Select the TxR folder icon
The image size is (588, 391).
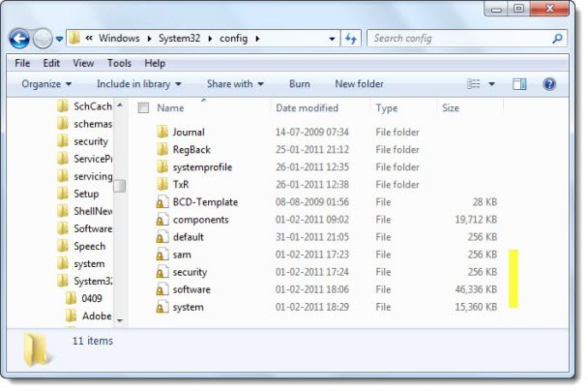163,184
